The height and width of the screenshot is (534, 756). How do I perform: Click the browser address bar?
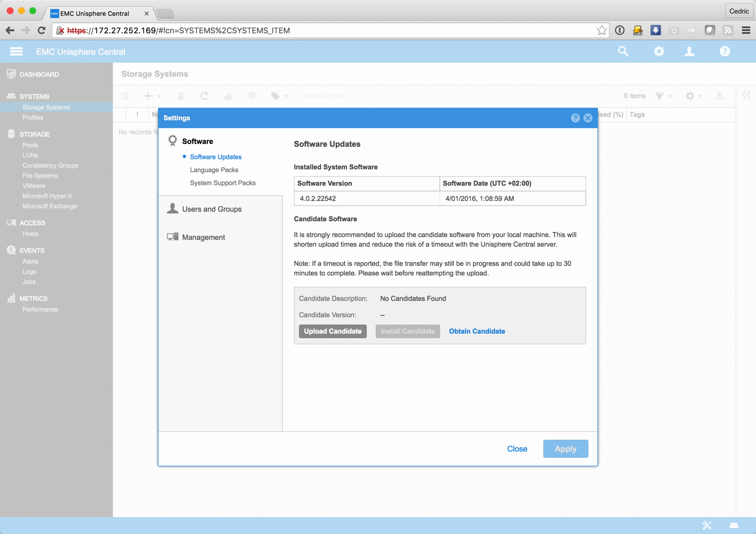329,30
